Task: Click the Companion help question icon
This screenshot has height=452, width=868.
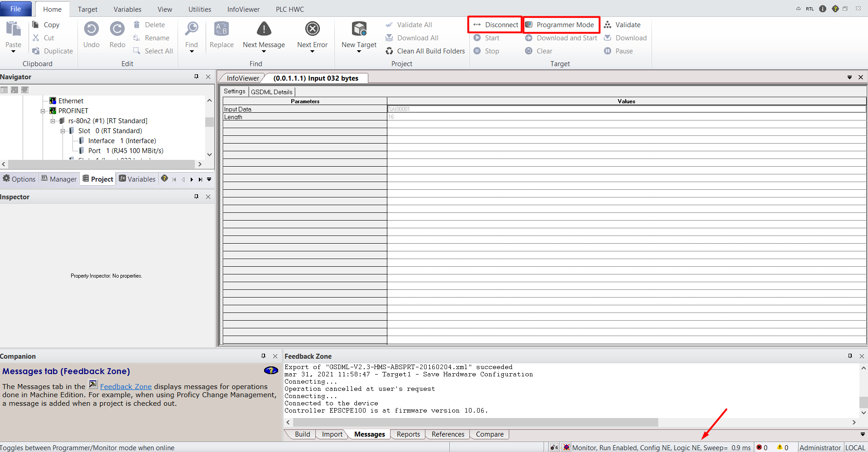Action: (271, 370)
